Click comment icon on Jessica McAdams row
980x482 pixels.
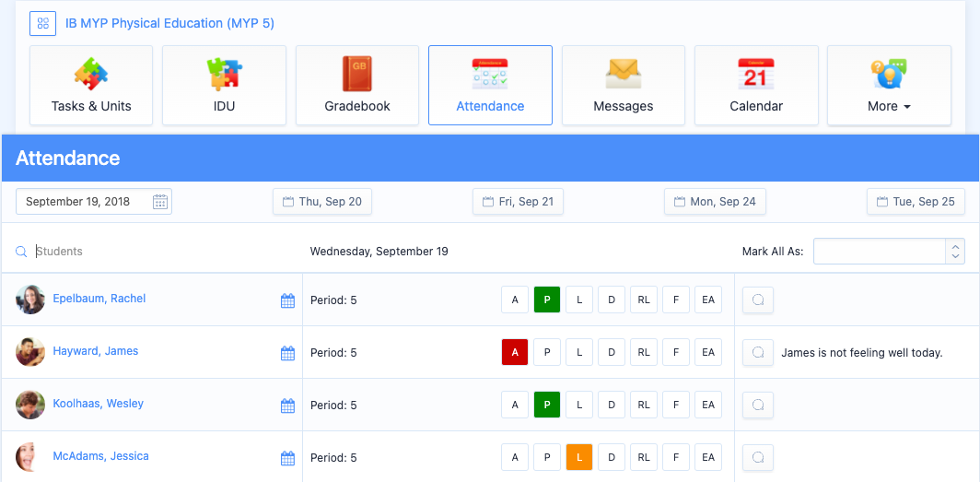coord(757,457)
